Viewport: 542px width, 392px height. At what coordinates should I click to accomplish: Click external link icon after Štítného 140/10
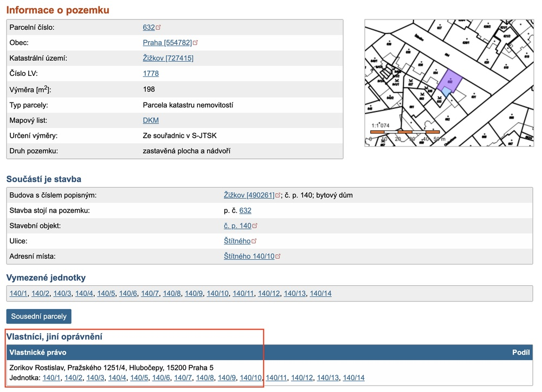pyautogui.click(x=278, y=256)
